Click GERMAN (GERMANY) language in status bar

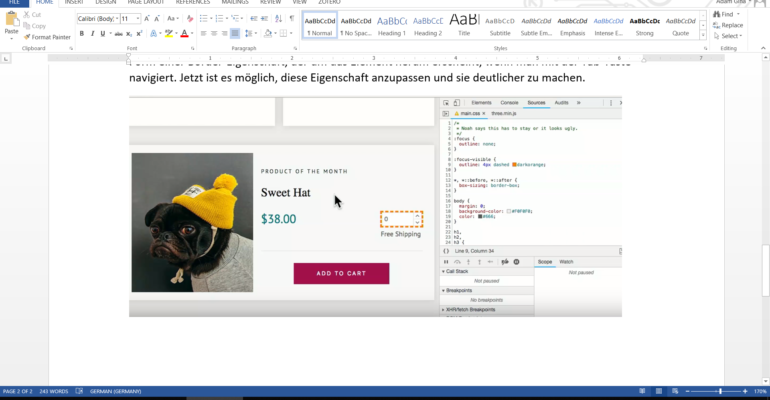click(x=115, y=391)
